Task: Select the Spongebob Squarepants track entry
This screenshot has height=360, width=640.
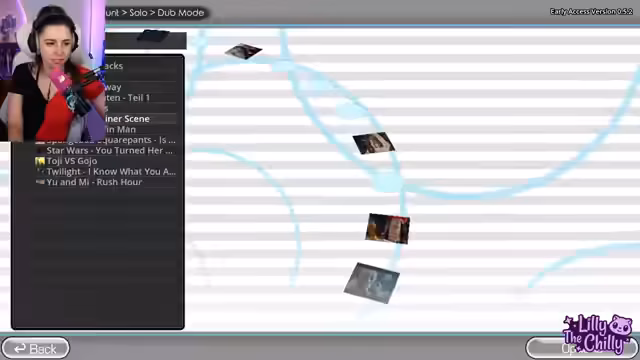Action: (x=106, y=140)
